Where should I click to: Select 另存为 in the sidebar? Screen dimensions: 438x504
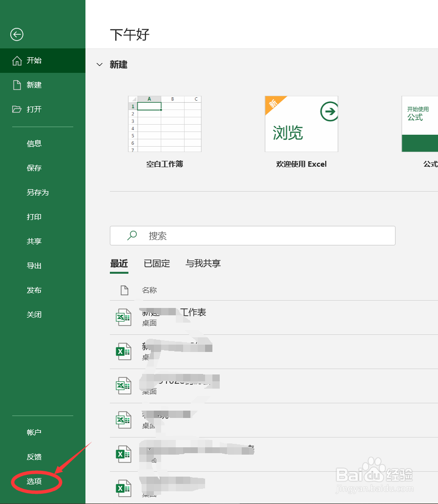[x=34, y=192]
